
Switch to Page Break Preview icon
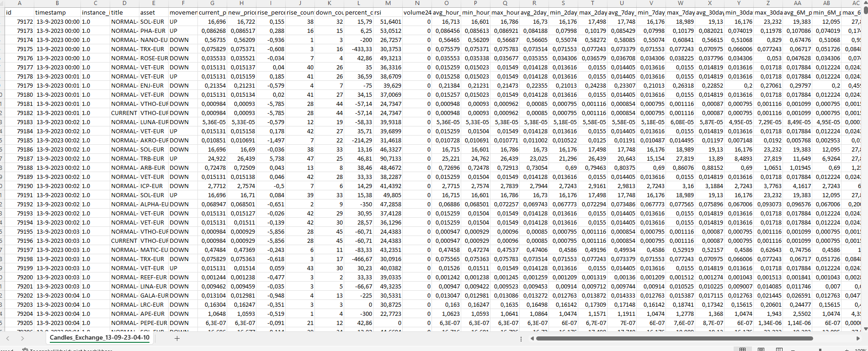coord(779,349)
